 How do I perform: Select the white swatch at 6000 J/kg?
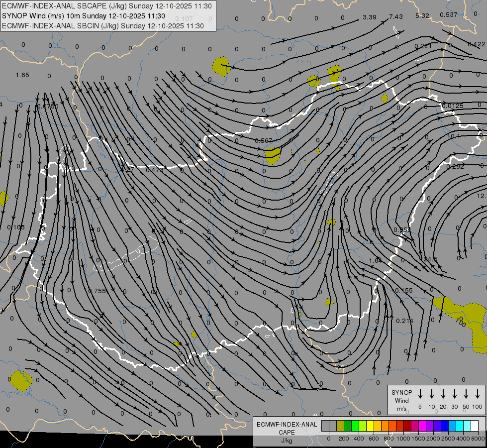coord(475,426)
